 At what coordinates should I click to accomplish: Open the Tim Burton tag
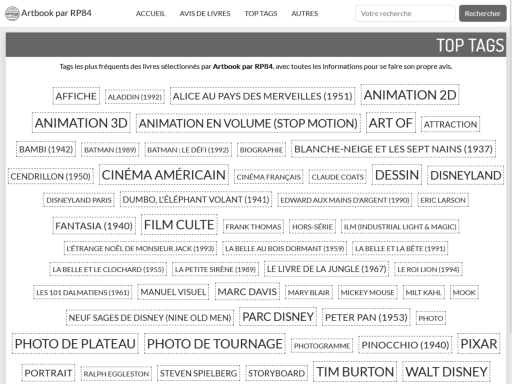(x=355, y=372)
